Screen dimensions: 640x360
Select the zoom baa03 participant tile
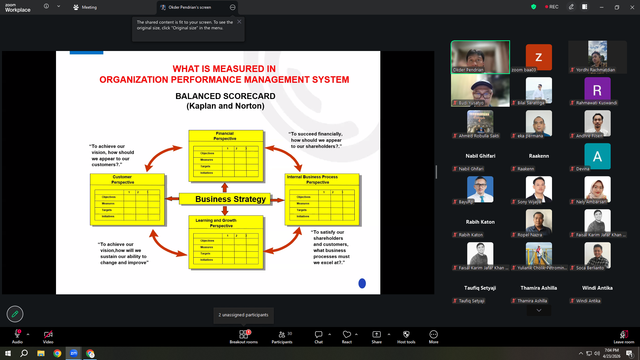539,57
